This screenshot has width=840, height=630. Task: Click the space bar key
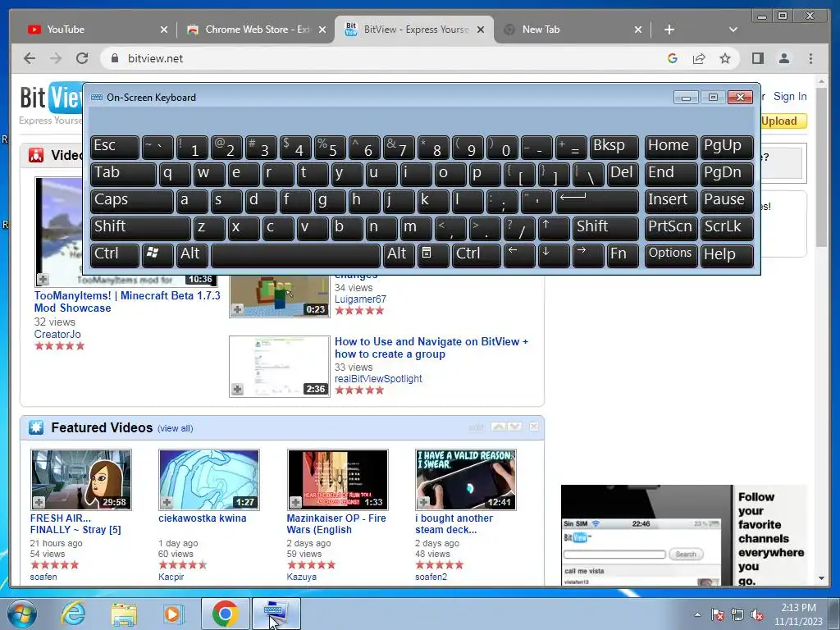[x=295, y=255]
